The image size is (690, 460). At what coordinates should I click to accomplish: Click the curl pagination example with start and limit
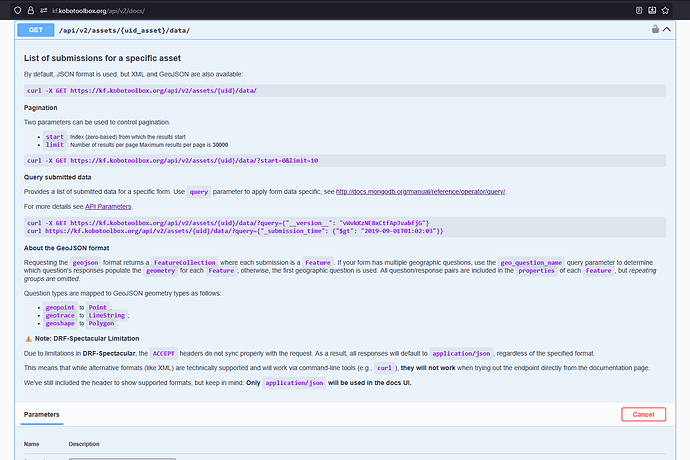click(172, 160)
